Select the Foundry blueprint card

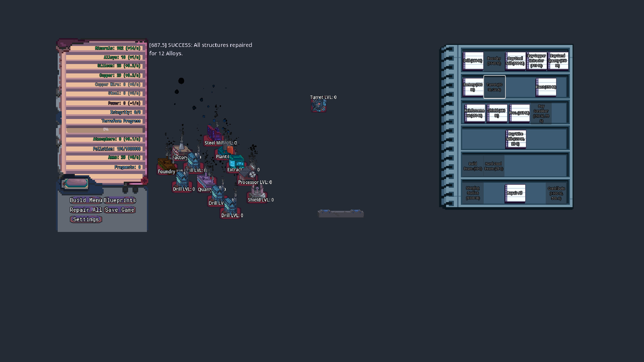click(x=494, y=61)
